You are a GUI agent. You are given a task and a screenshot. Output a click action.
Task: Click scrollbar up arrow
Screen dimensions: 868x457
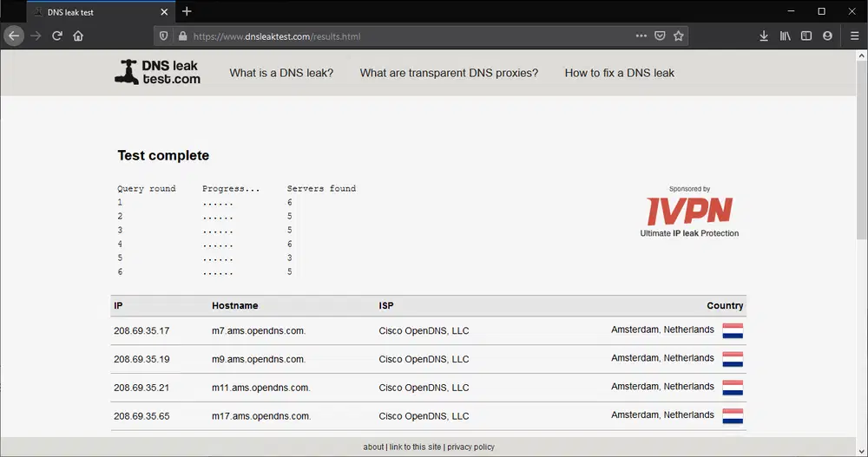862,55
